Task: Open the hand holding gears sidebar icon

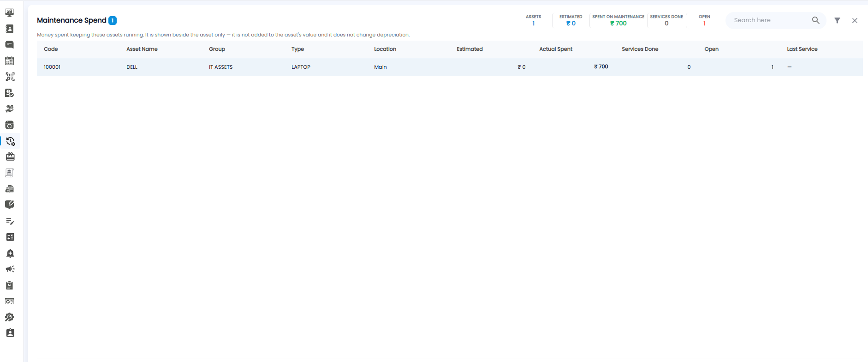Action: pyautogui.click(x=9, y=109)
